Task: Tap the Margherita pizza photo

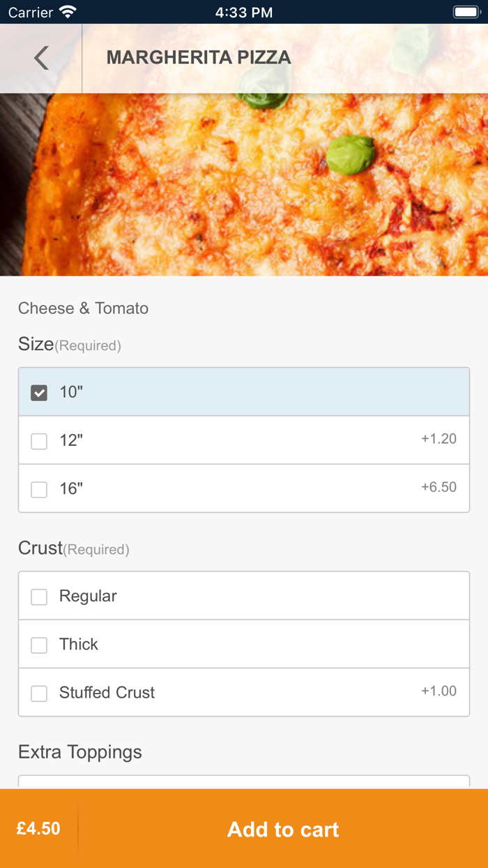Action: click(244, 185)
